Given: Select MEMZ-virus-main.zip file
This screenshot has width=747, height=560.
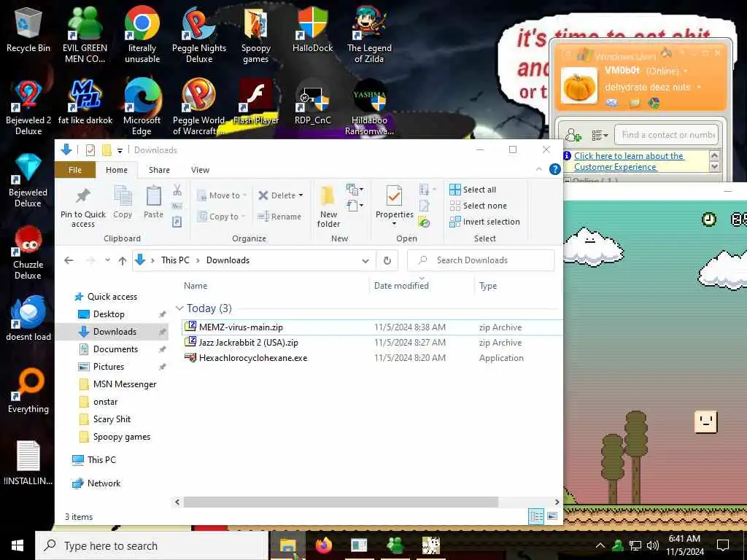Looking at the screenshot, I should tap(371, 327).
